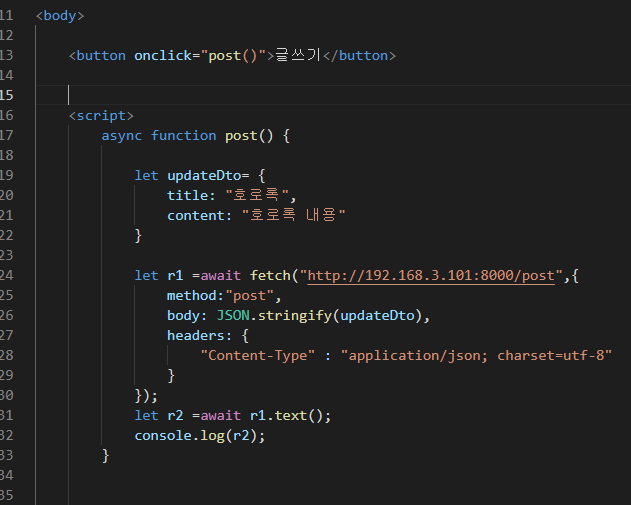
Task: Click line number 28 in the gutter
Action: 6,356
